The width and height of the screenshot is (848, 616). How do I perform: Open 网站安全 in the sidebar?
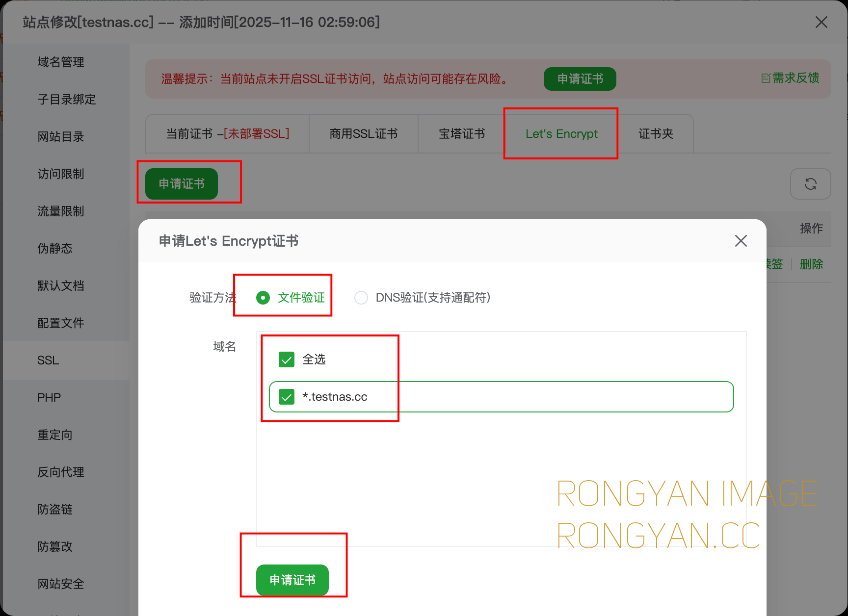61,584
